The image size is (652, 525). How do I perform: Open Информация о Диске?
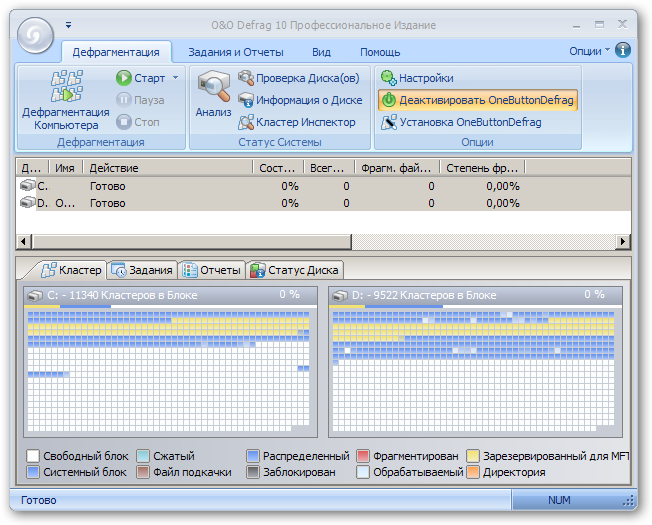click(x=300, y=100)
